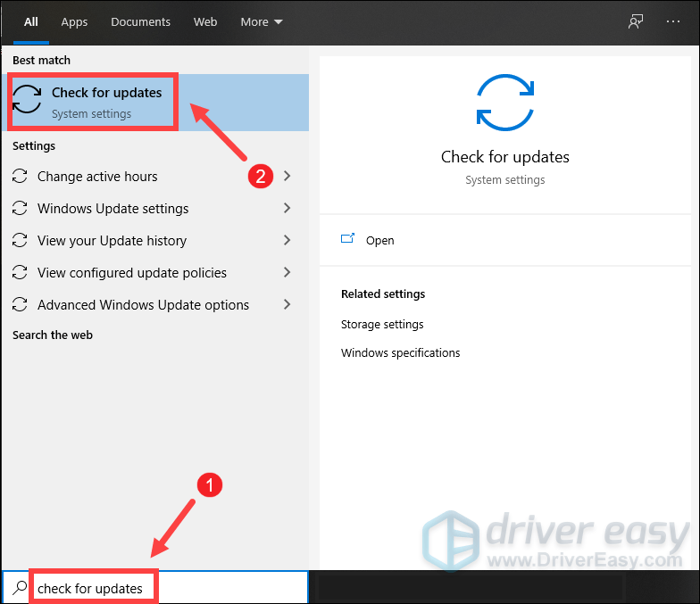
Task: Open the three-dot options menu
Action: coord(673,21)
